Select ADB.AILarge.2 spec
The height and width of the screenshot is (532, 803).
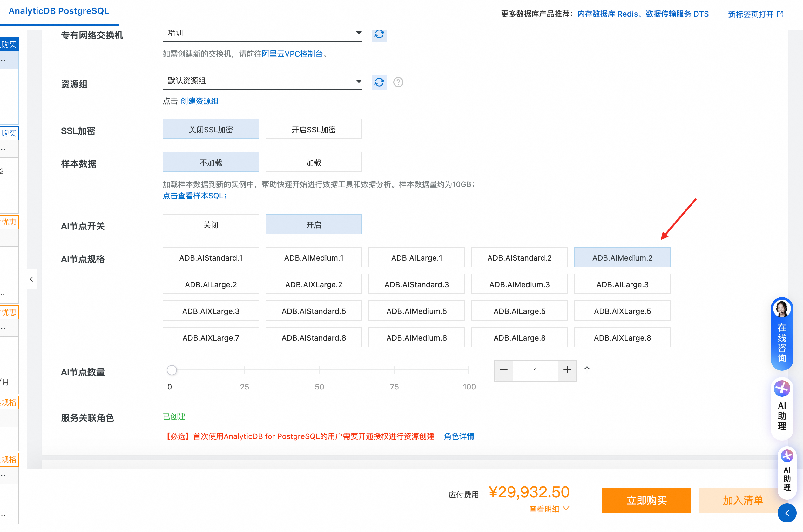tap(211, 284)
